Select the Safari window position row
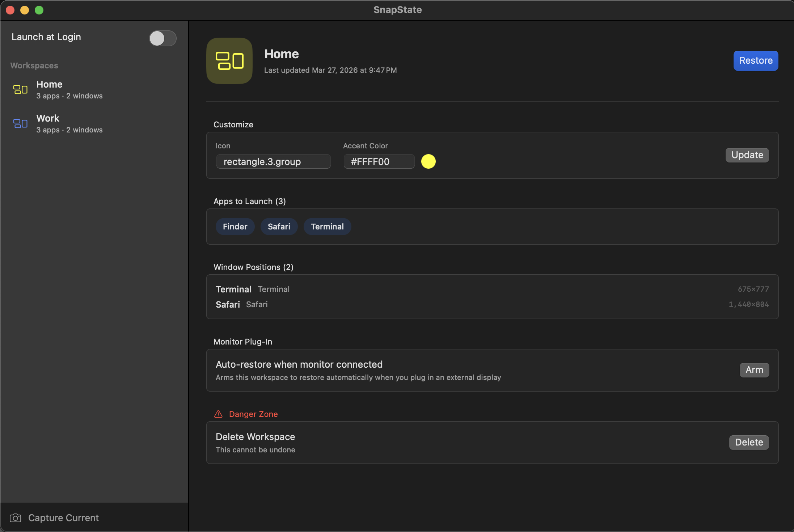This screenshot has height=532, width=794. point(492,304)
